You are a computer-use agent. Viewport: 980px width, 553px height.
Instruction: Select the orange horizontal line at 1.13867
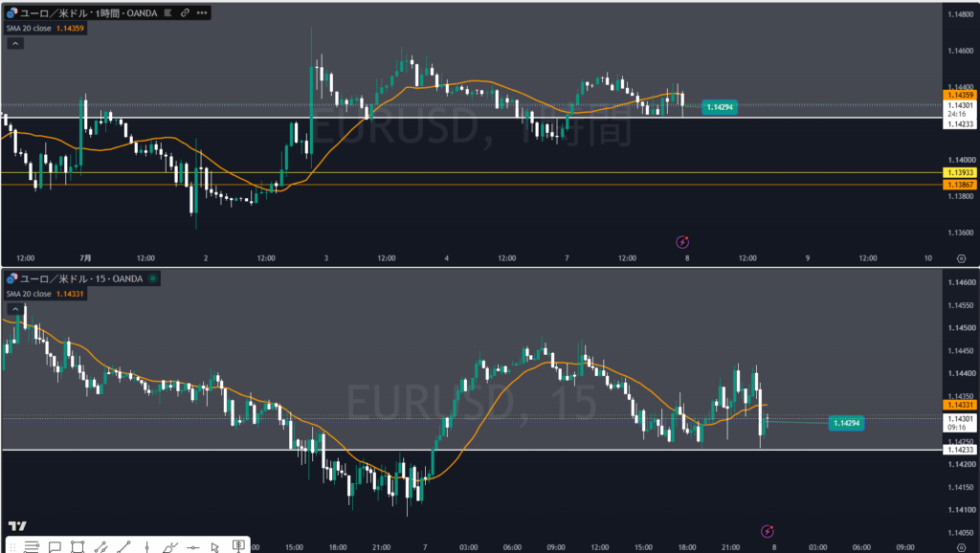[x=471, y=185]
